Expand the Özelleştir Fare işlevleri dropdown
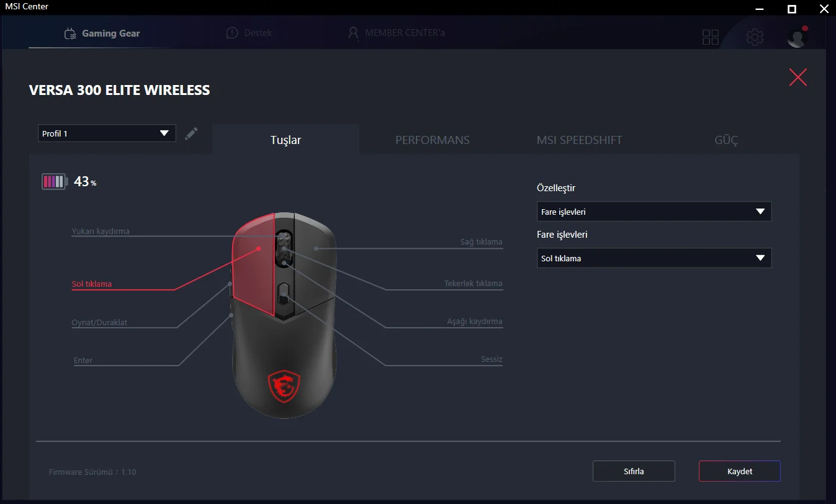The width and height of the screenshot is (836, 504). (x=654, y=212)
